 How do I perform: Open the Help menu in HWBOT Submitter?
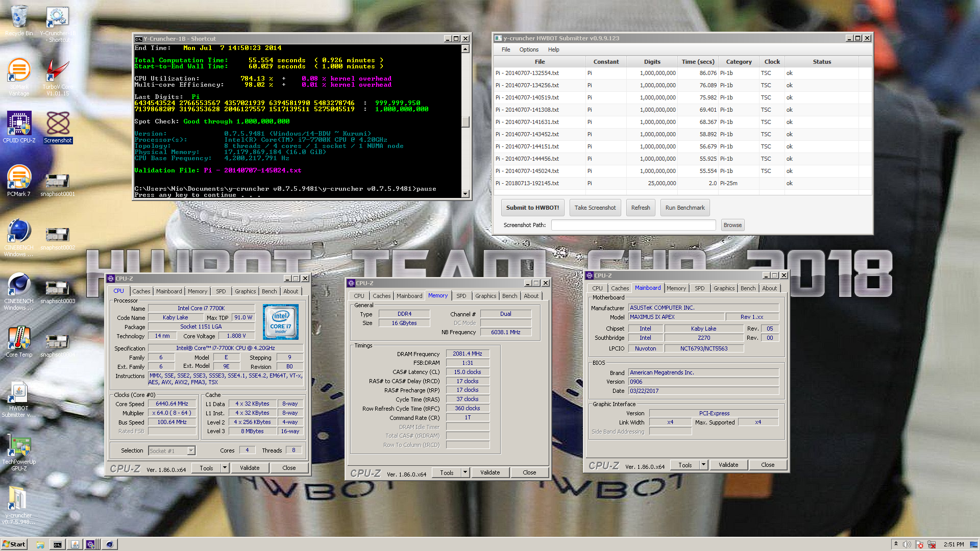pos(553,49)
